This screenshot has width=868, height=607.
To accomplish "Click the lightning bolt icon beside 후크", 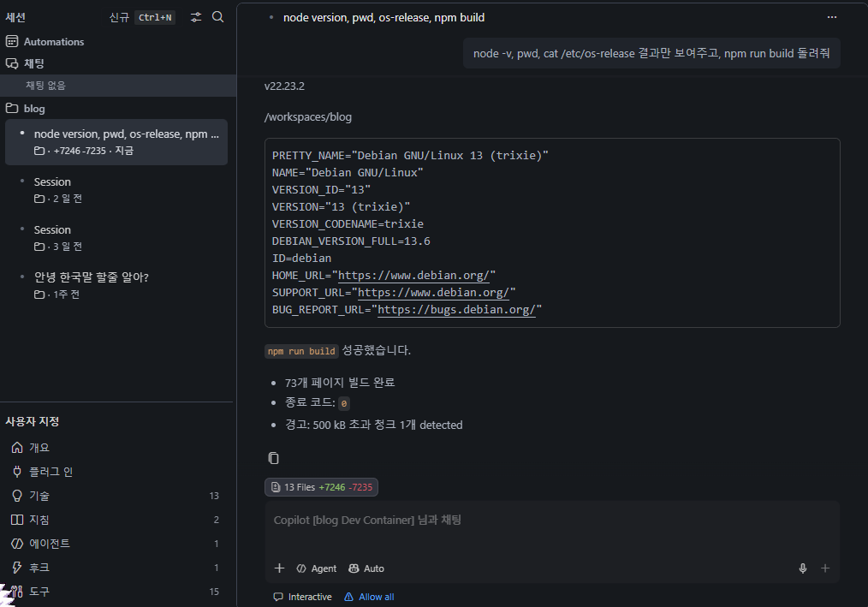I will [x=17, y=567].
